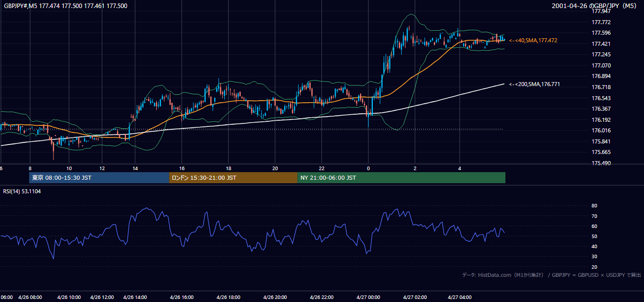Click price axis label 177.421
This screenshot has width=644, height=302.
coord(601,44)
